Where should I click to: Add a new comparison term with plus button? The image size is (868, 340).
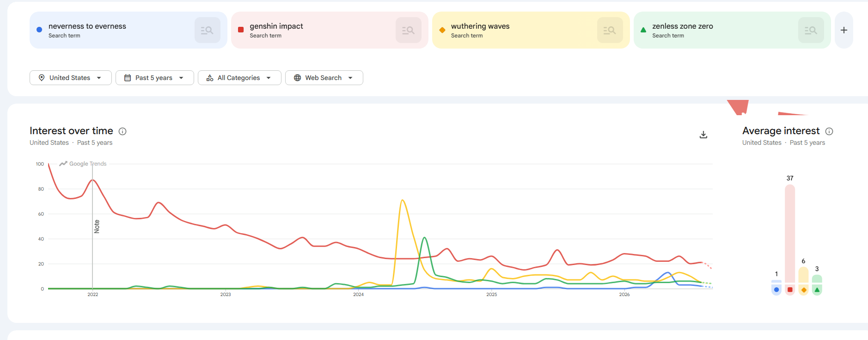pos(844,30)
